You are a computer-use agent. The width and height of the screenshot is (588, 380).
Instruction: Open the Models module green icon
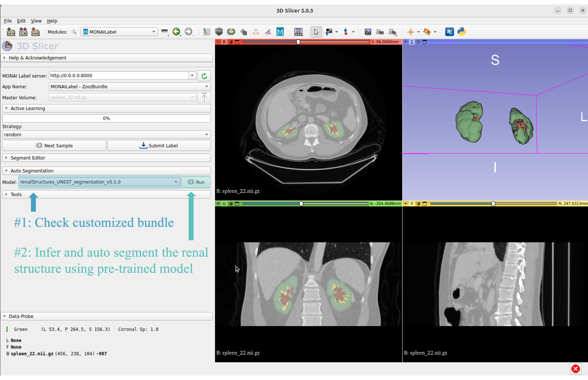pos(231,32)
